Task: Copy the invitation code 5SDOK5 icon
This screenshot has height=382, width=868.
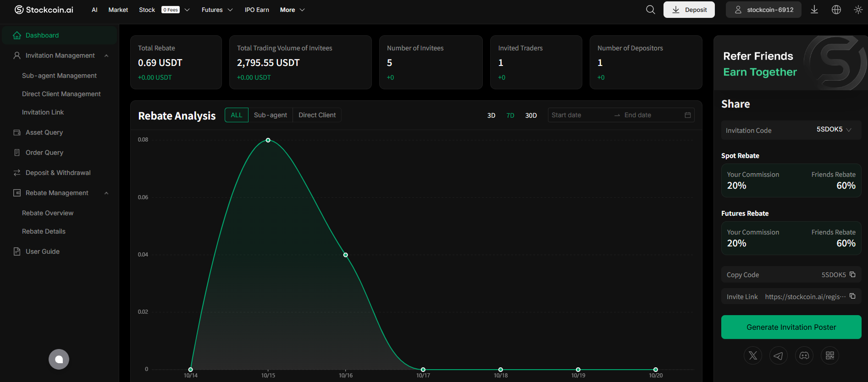Action: coord(852,274)
